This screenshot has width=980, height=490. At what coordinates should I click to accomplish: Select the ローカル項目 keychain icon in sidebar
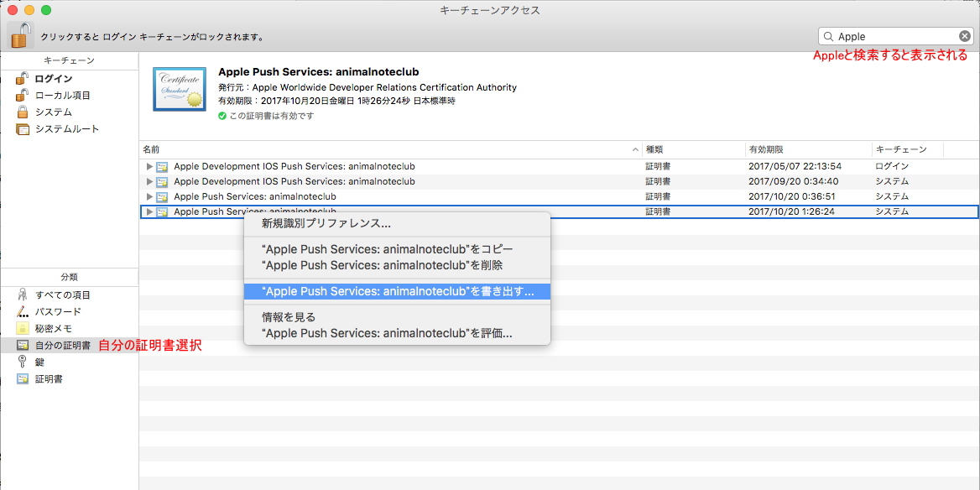coord(22,96)
